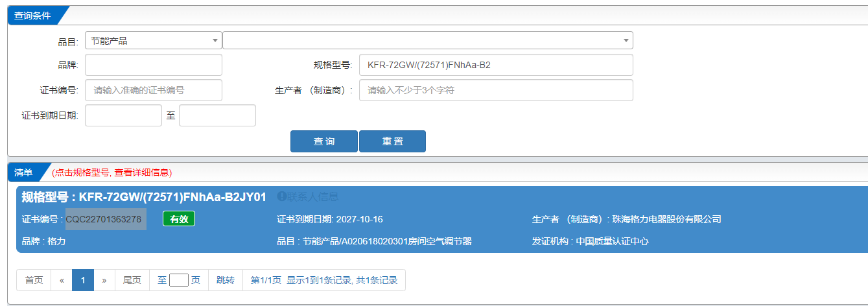Click the expiry date 2027-10-16

[x=359, y=219]
